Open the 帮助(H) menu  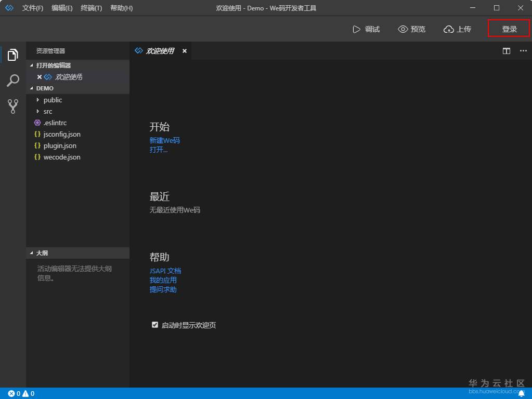coord(122,8)
